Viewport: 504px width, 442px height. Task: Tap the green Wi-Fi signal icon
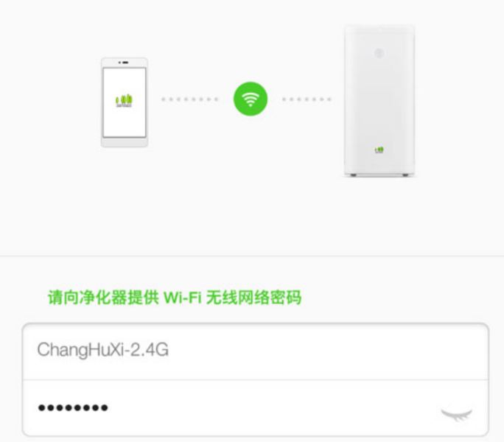tap(250, 99)
